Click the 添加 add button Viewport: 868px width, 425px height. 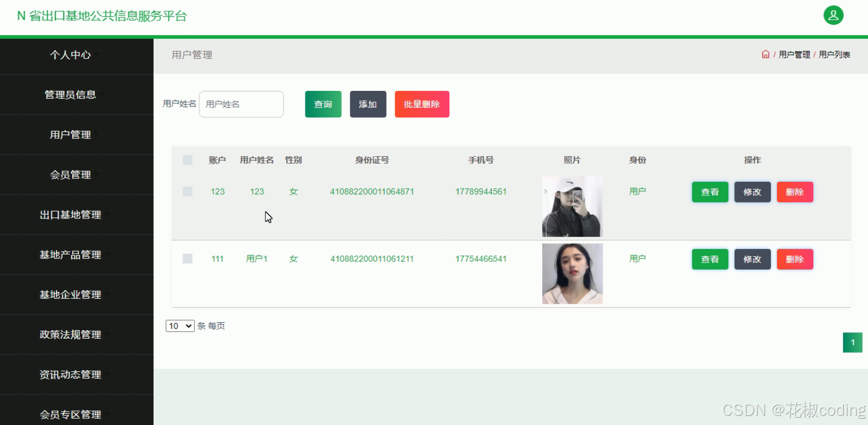coord(368,104)
